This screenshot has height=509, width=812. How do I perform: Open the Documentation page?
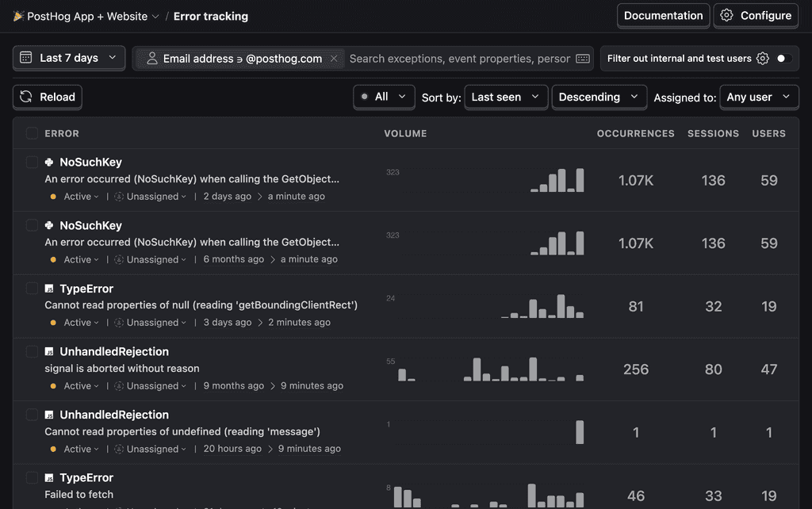[x=663, y=15]
